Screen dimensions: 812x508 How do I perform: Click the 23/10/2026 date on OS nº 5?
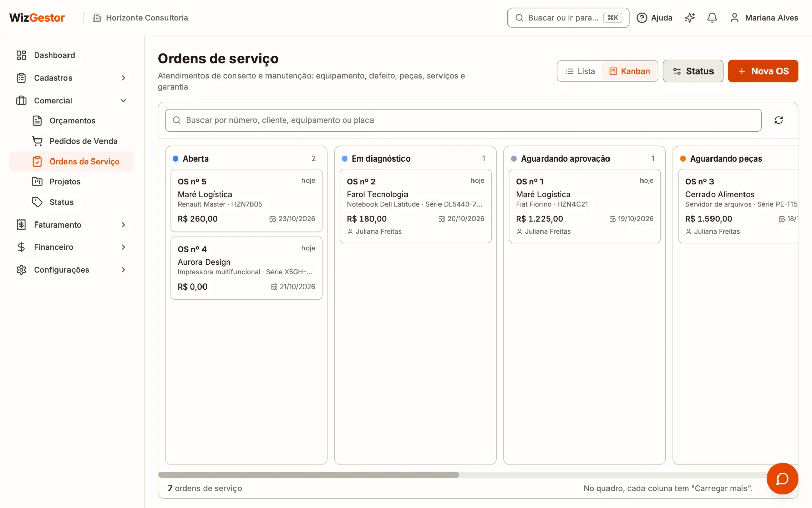292,219
